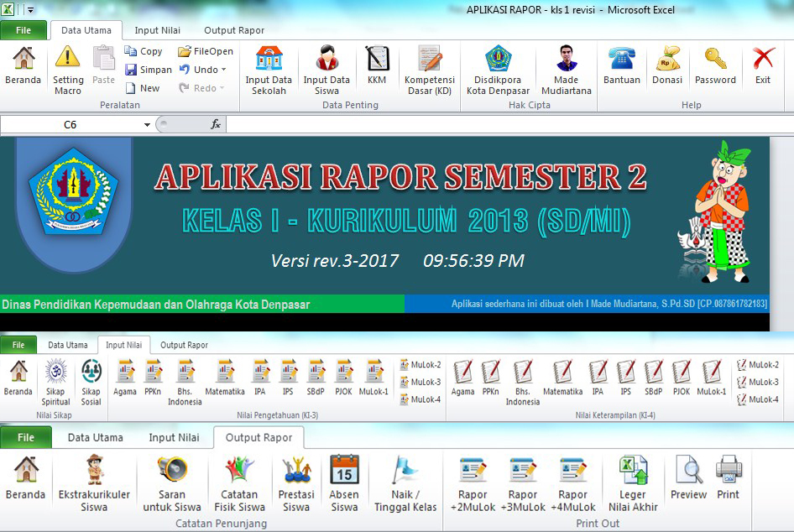Click Beranda home icon in Data Utama ribbon
This screenshot has height=532, width=794.
point(24,58)
